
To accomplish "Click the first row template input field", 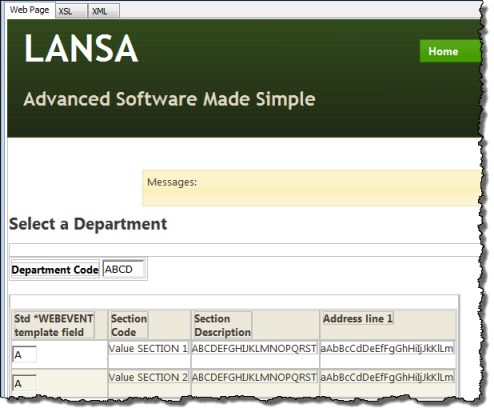I will 24,355.
